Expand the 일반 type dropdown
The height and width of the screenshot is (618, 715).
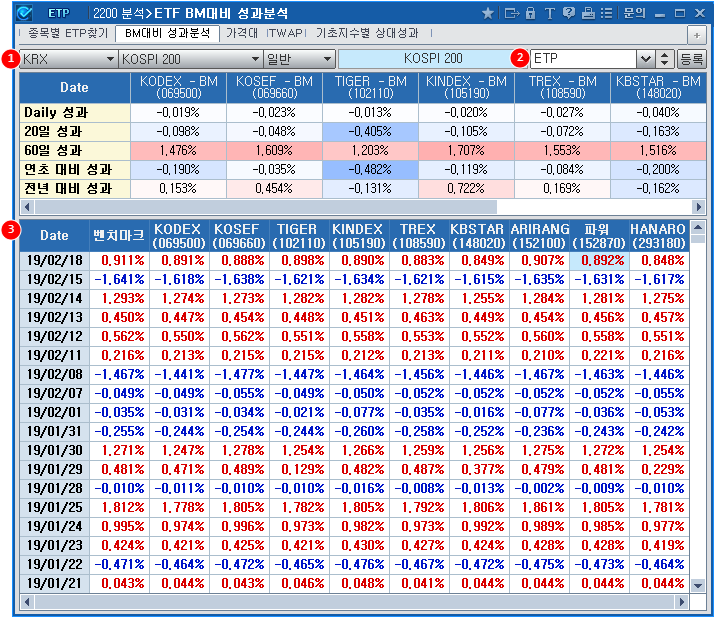327,59
